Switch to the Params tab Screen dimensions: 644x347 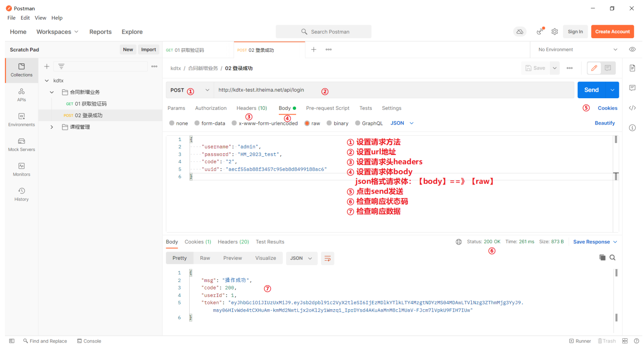(x=176, y=108)
